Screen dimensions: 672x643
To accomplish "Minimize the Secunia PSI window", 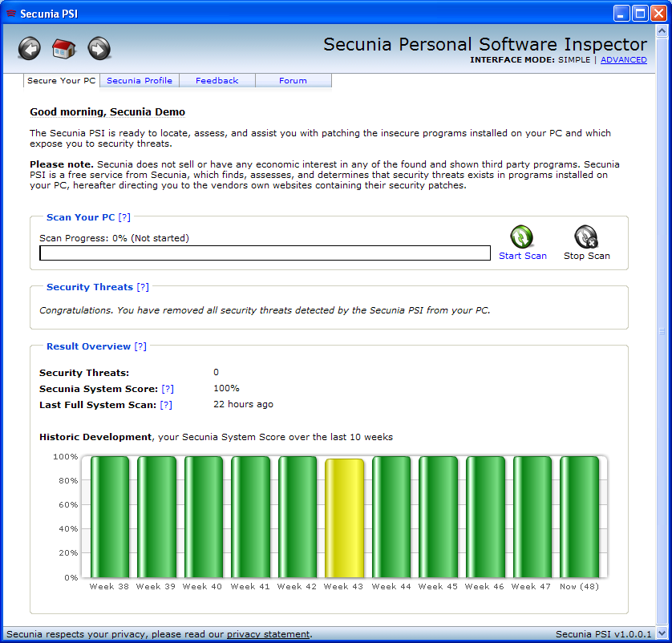I will [x=621, y=14].
